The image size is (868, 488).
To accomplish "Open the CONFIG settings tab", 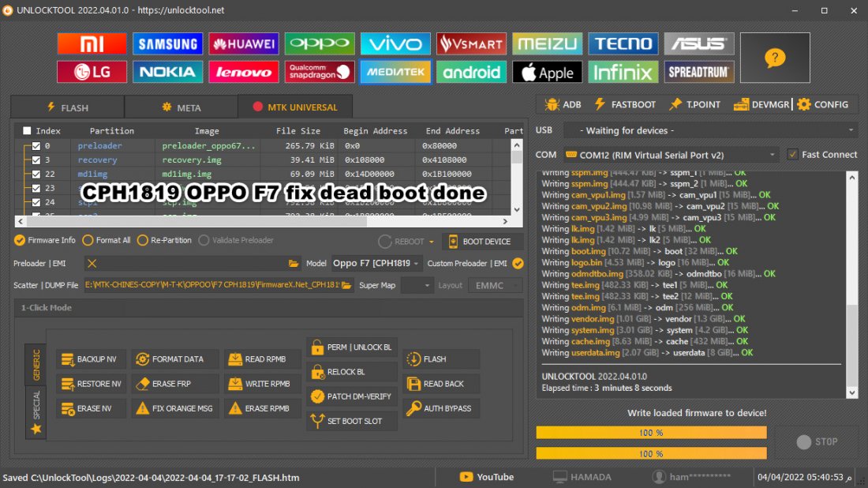I will coord(822,105).
